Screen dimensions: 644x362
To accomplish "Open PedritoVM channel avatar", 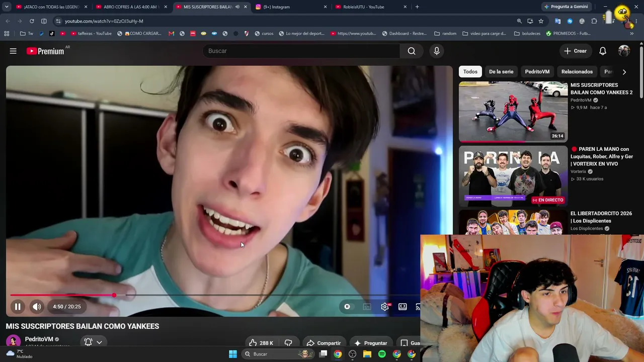I will click(x=13, y=341).
